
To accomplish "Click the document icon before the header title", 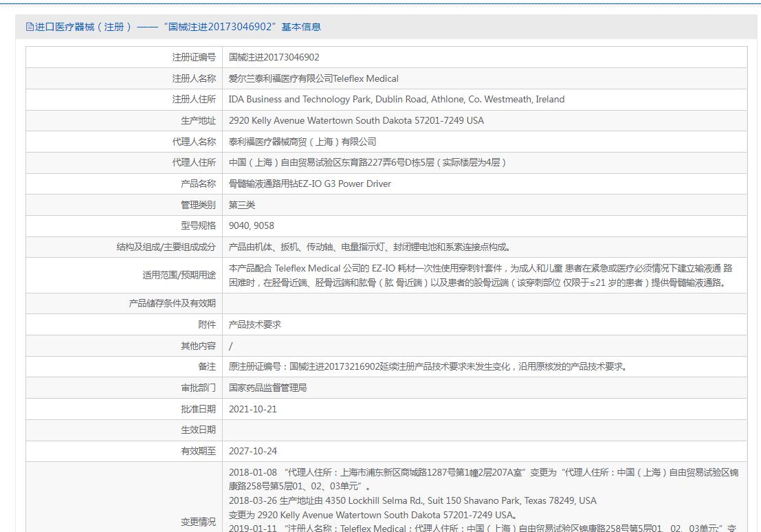I will click(x=30, y=27).
